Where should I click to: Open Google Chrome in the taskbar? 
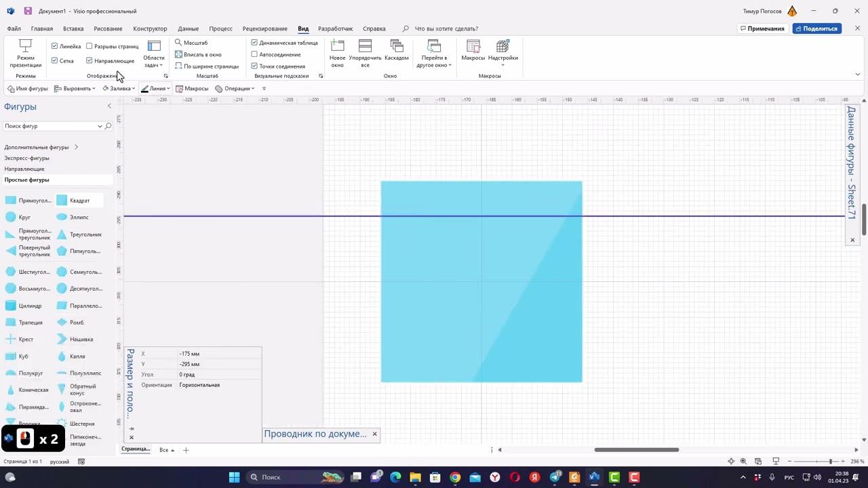(455, 477)
